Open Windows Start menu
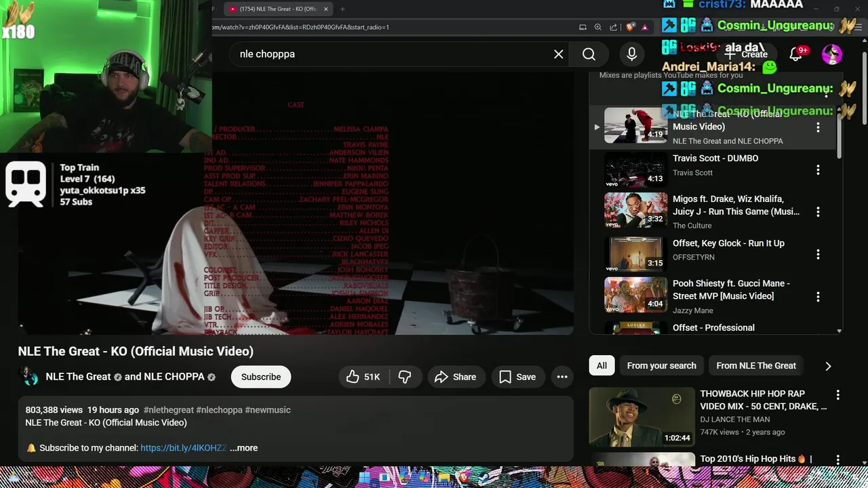This screenshot has width=868, height=488. 364,477
